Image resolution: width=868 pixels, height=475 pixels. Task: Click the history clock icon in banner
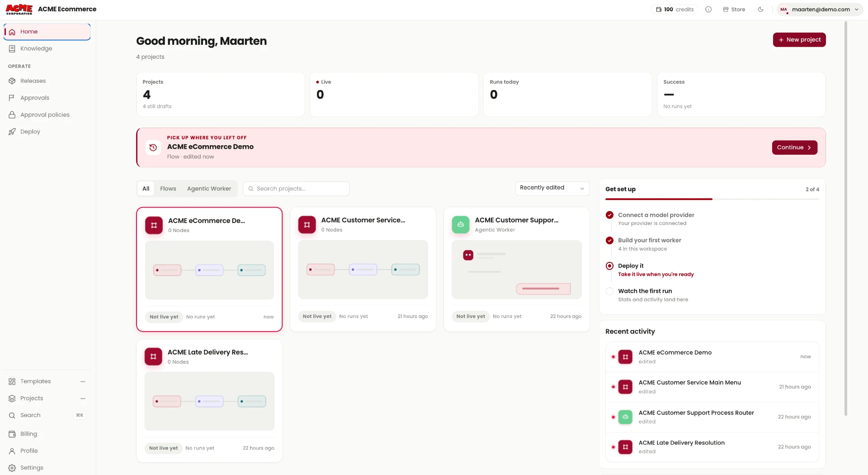click(x=153, y=147)
